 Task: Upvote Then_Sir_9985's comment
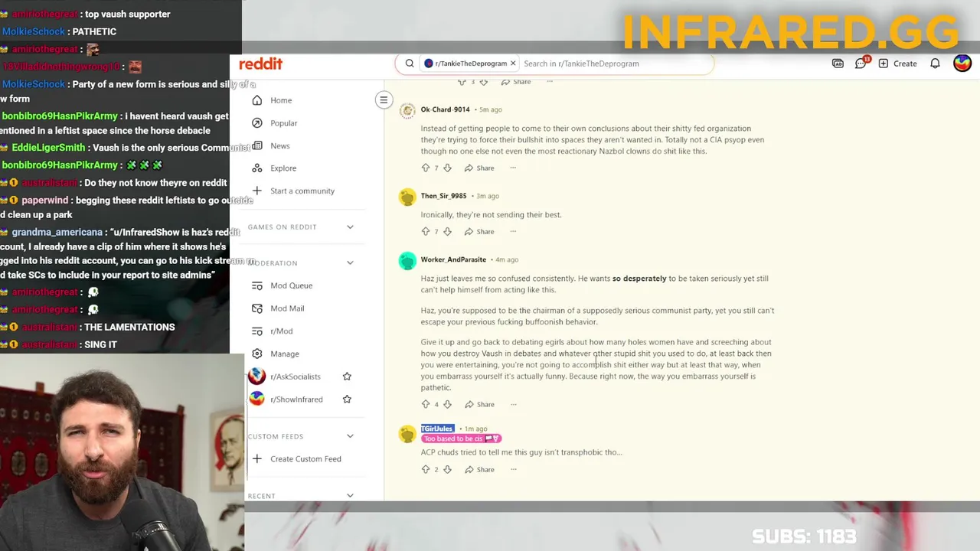[426, 231]
